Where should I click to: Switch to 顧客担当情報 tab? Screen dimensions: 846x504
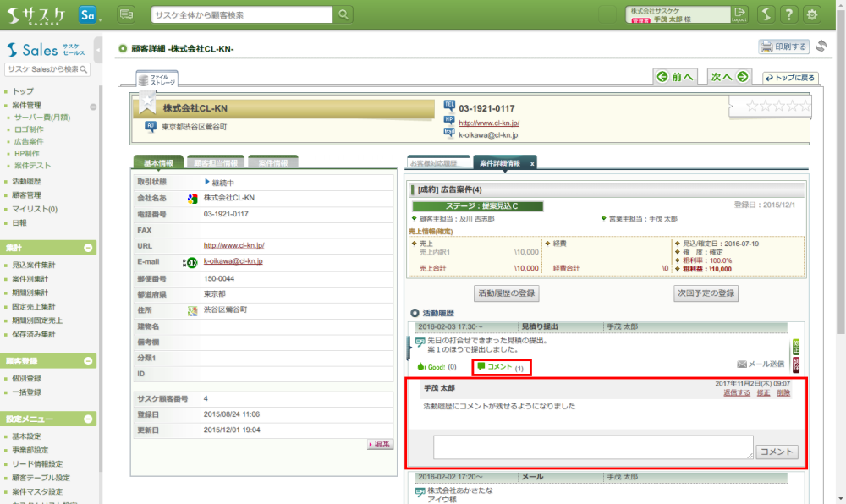(x=215, y=163)
